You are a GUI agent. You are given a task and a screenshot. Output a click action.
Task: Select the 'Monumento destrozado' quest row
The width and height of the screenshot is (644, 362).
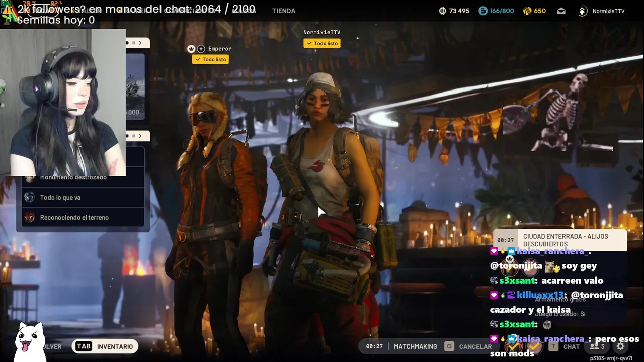tap(83, 177)
